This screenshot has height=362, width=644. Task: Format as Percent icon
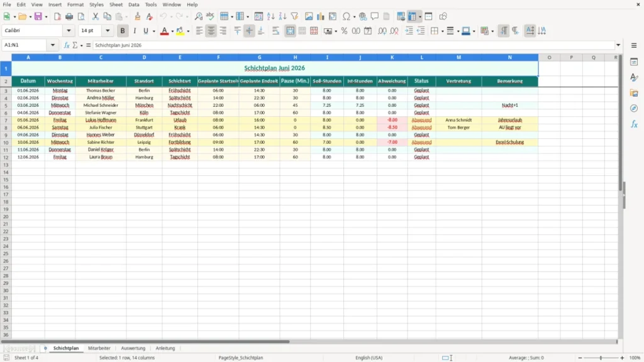[344, 31]
